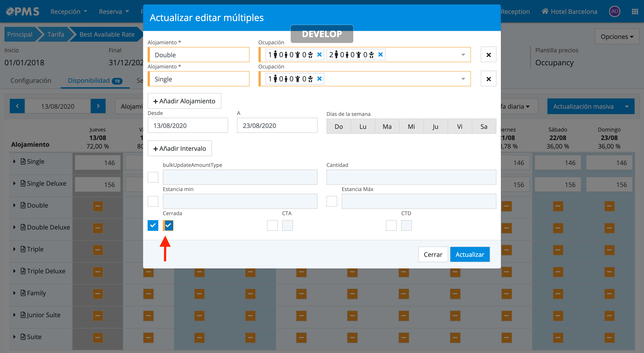Open Best Available Rate breadcrumb

pos(107,34)
